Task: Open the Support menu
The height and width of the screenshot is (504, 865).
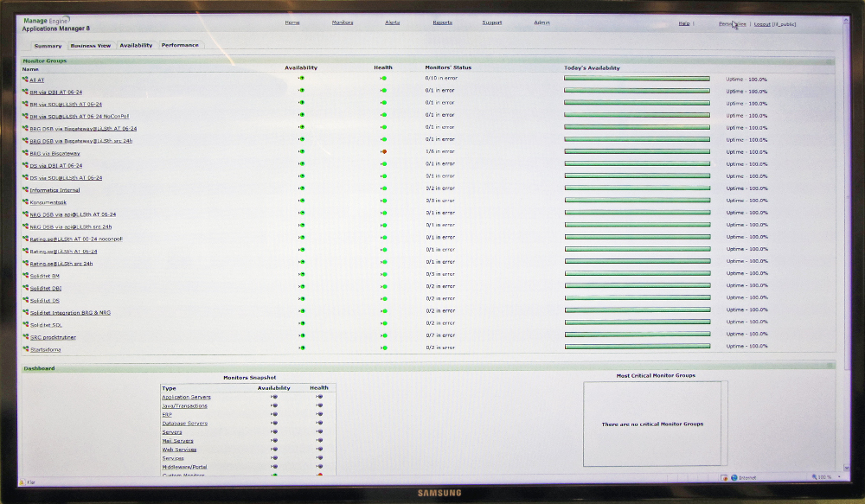Action: (x=492, y=22)
